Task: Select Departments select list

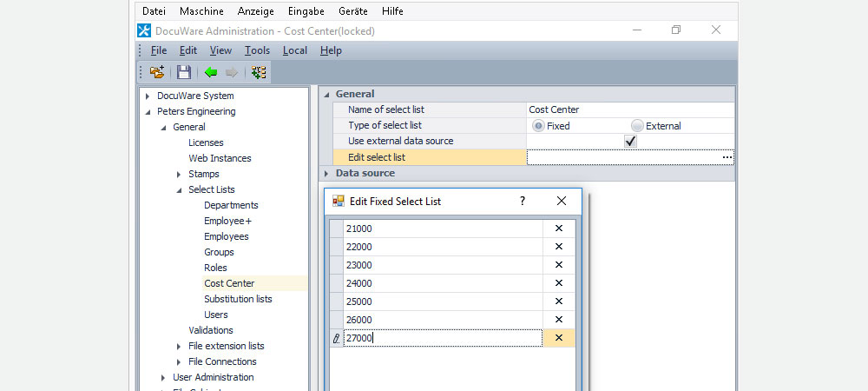Action: tap(231, 205)
